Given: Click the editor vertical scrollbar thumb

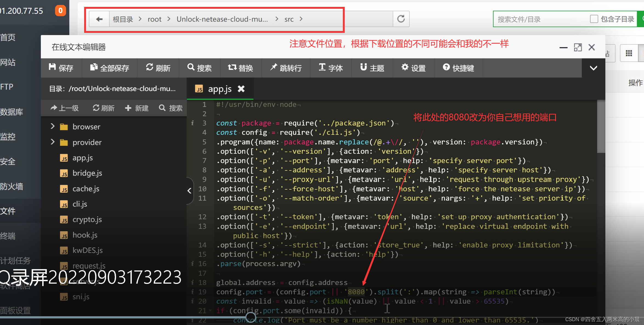Looking at the screenshot, I should [x=601, y=127].
